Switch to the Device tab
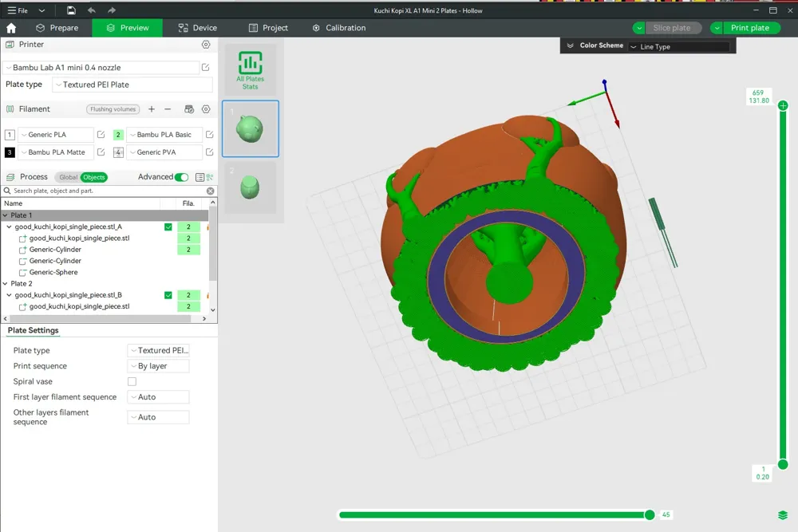This screenshot has height=532, width=798. (197, 28)
